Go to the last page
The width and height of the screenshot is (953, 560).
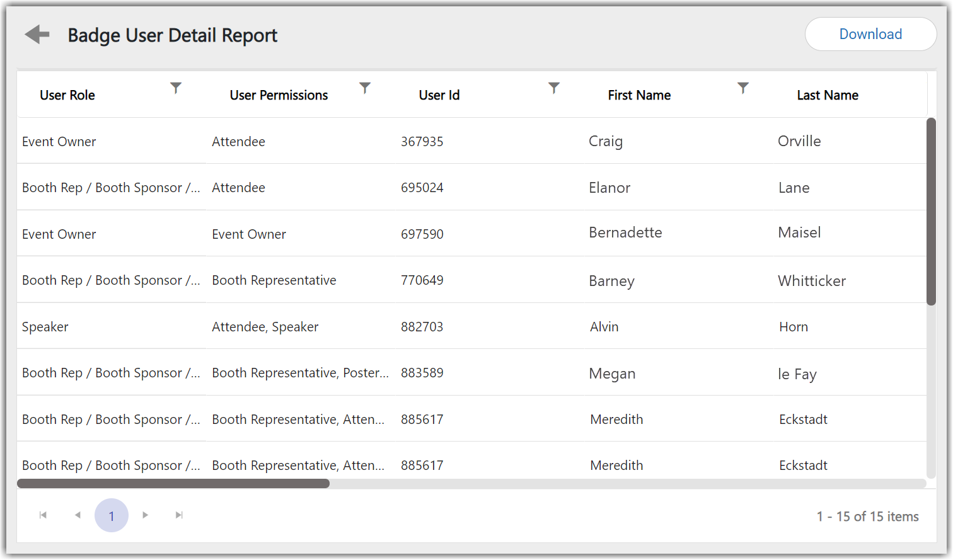[x=180, y=515]
